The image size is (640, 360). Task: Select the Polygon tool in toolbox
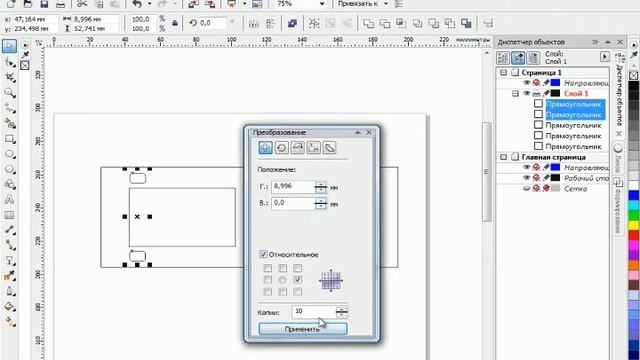[9, 169]
